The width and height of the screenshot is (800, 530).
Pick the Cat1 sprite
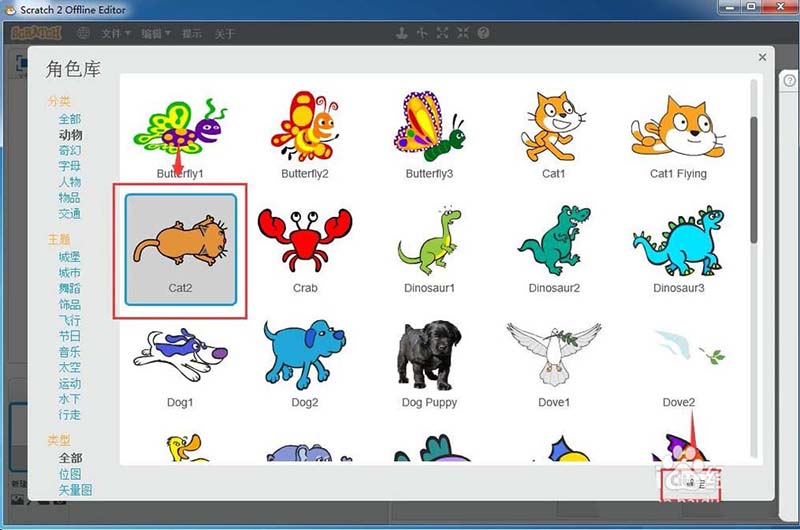click(x=554, y=135)
